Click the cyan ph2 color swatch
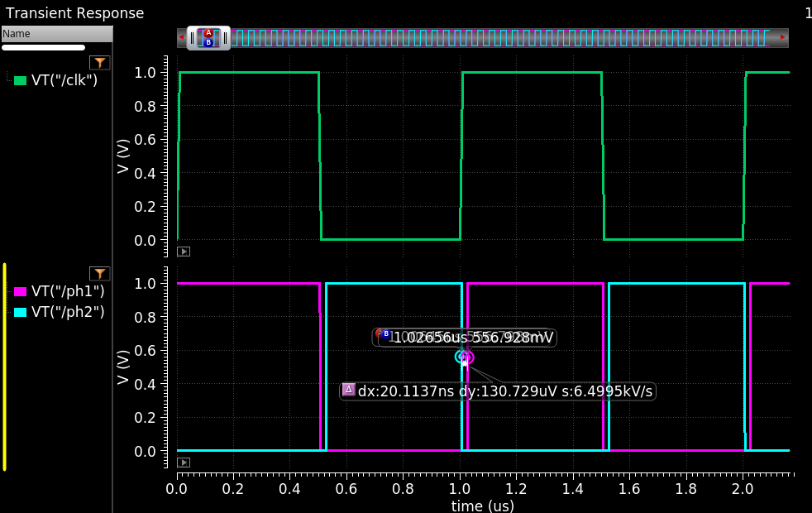Screen dimensions: 812x513 (x=21, y=312)
